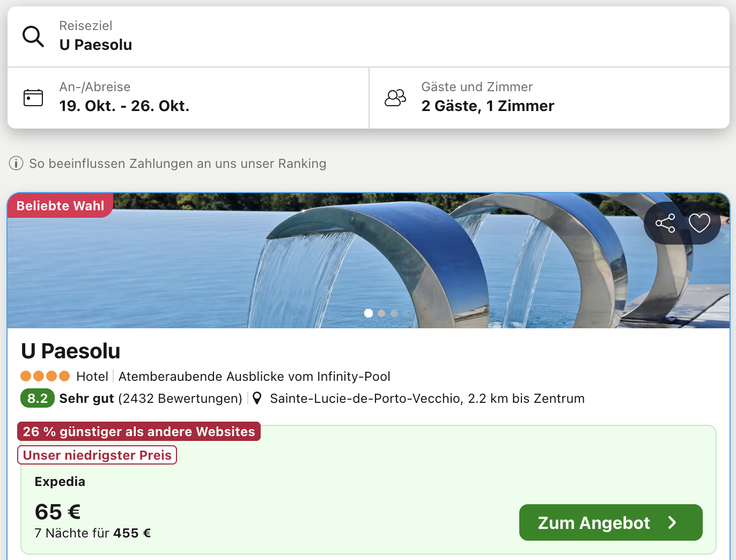736x560 pixels.
Task: Switch to the second photo carousel dot
Action: click(x=381, y=313)
